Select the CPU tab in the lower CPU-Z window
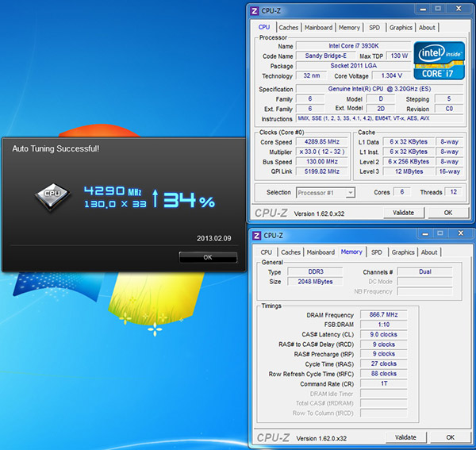 (x=266, y=252)
